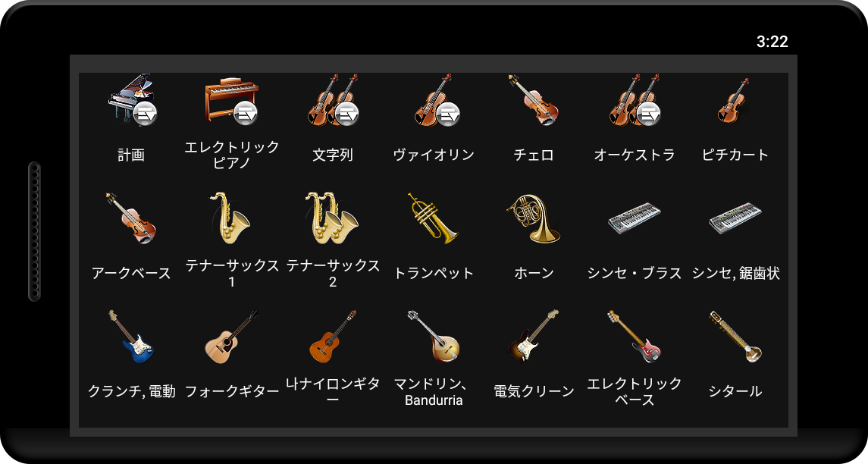Select the ピチカート pizzicato violin

click(x=735, y=99)
